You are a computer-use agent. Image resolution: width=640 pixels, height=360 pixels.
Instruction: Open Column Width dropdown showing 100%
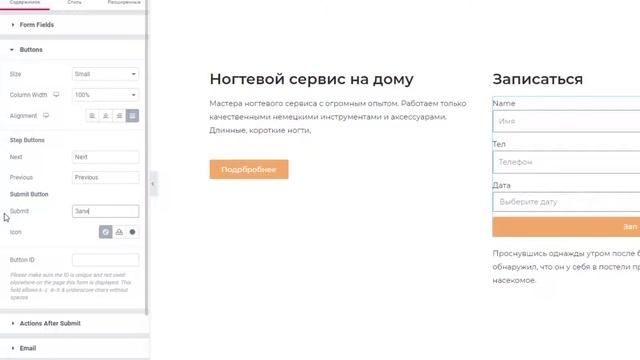pos(106,95)
